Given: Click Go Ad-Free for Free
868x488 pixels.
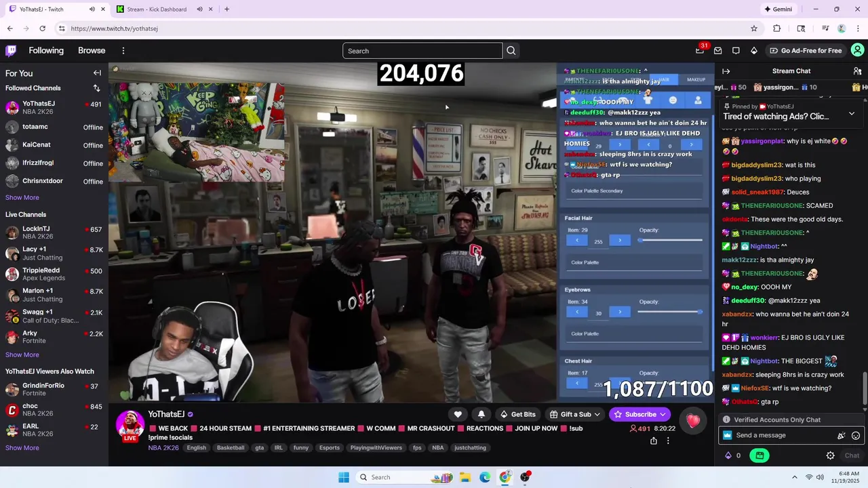Looking at the screenshot, I should pyautogui.click(x=806, y=50).
